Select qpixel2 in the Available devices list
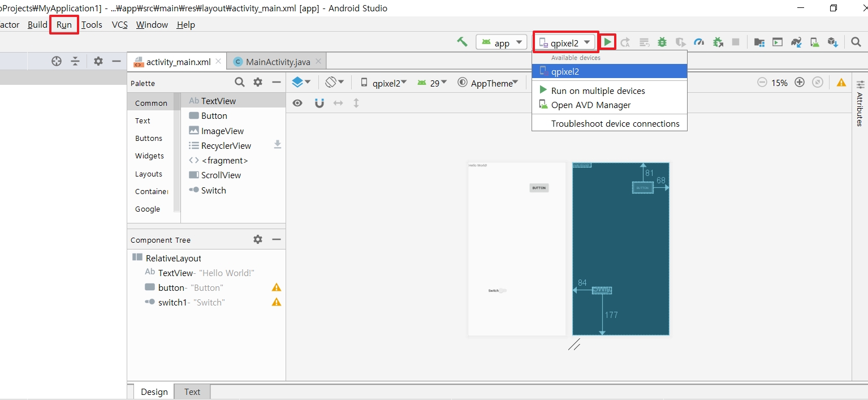868x400 pixels. (x=610, y=71)
